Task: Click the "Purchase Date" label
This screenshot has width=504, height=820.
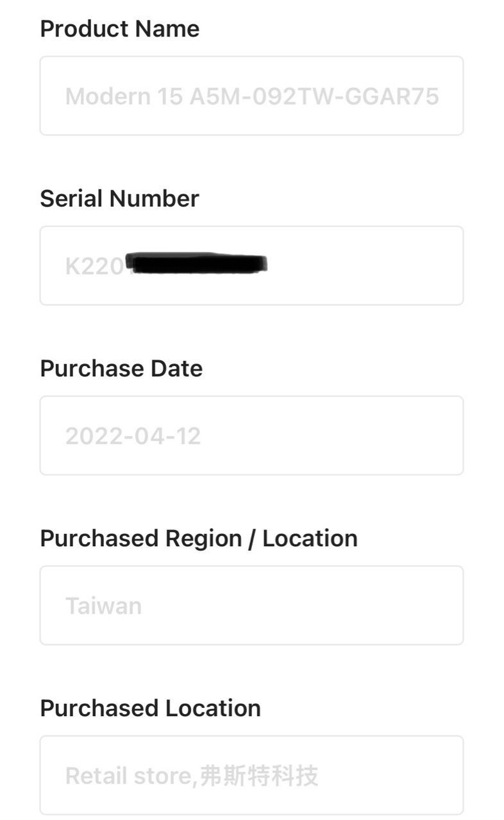Action: 121,369
